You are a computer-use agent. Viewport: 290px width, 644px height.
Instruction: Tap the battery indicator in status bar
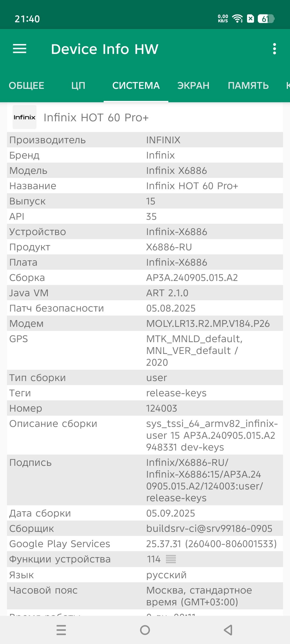pos(266,19)
